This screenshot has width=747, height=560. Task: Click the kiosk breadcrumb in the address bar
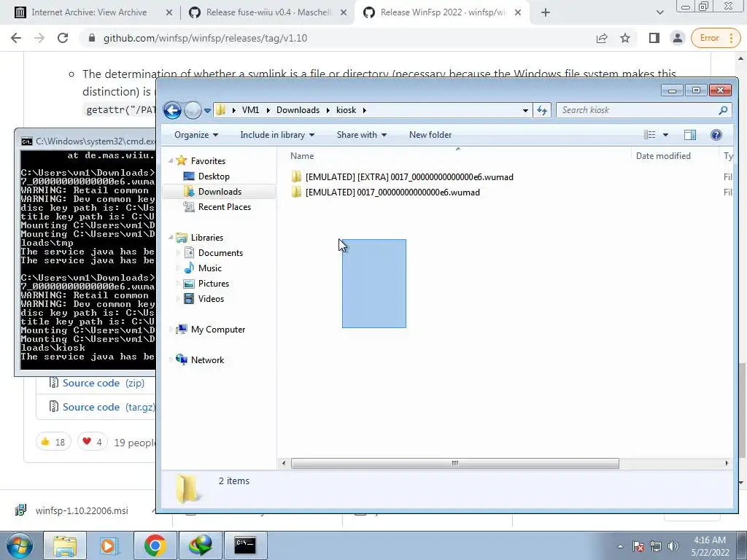coord(346,110)
